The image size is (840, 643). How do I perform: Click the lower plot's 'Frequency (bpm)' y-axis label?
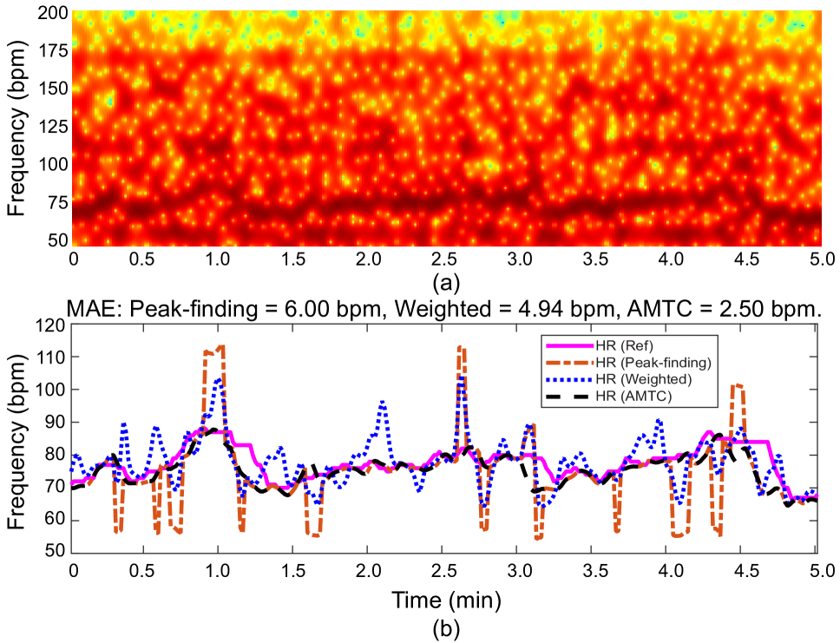(17, 442)
